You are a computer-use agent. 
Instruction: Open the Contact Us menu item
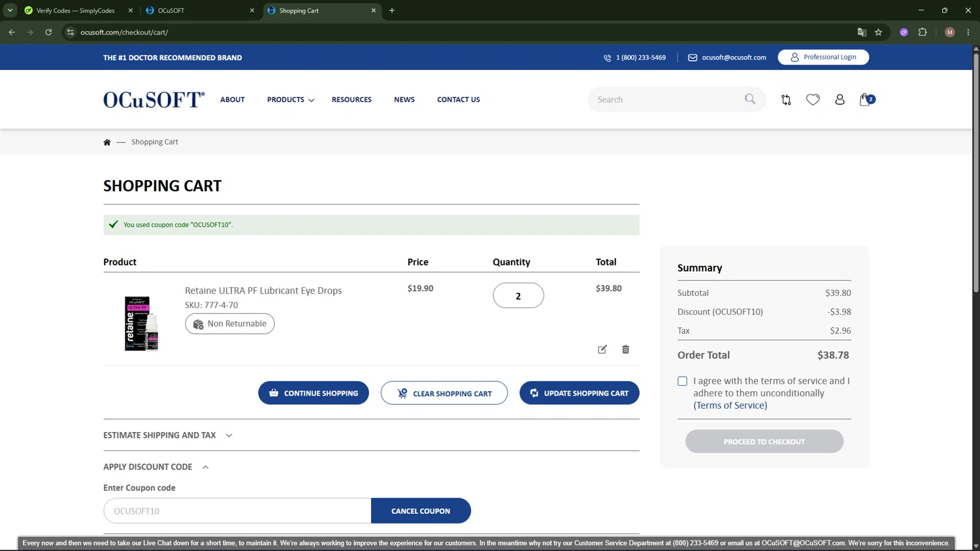[459, 100]
